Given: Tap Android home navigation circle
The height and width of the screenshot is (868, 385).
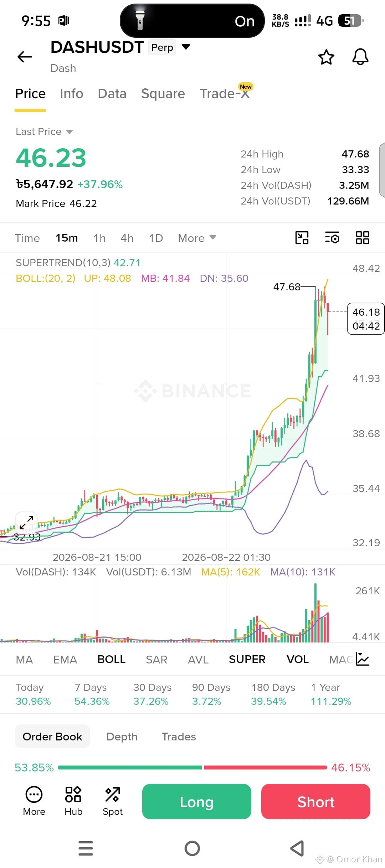Looking at the screenshot, I should pyautogui.click(x=192, y=848).
